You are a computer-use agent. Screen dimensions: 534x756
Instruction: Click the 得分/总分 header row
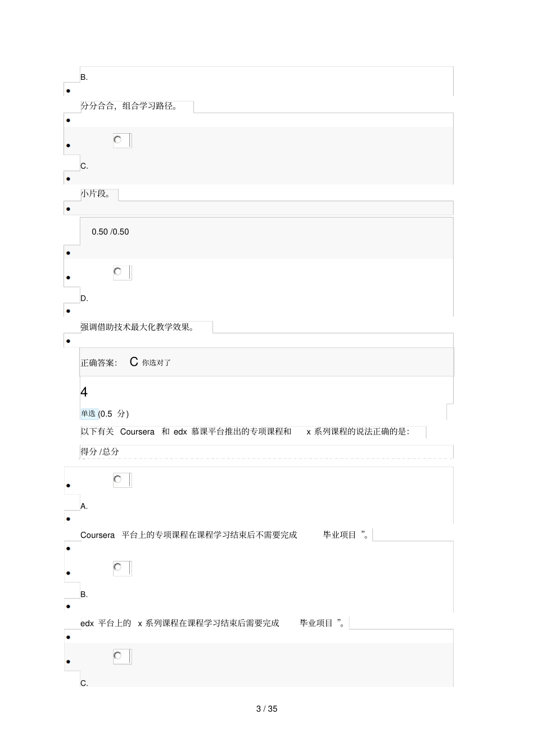[x=266, y=451]
